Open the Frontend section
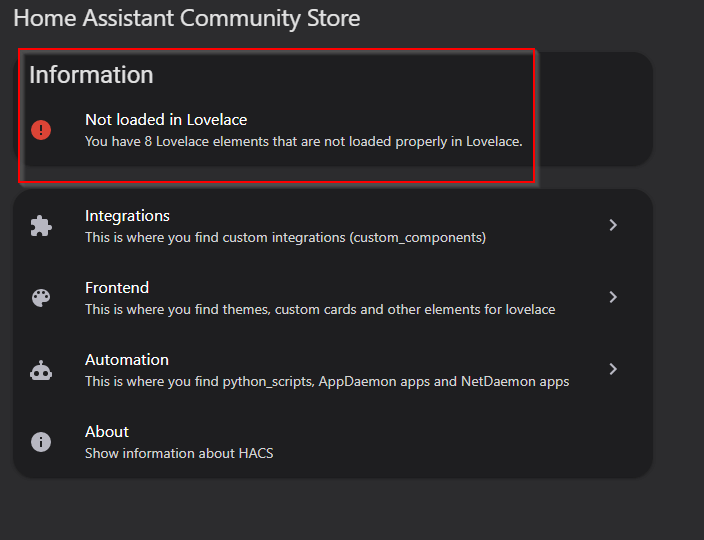The width and height of the screenshot is (704, 540). (333, 298)
